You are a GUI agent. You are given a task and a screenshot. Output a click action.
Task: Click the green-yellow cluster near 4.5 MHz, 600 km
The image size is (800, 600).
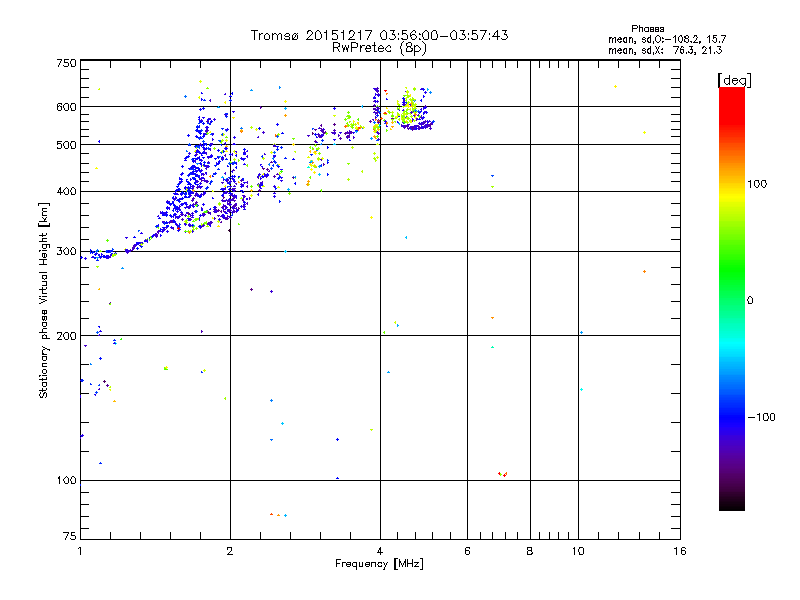click(x=407, y=109)
